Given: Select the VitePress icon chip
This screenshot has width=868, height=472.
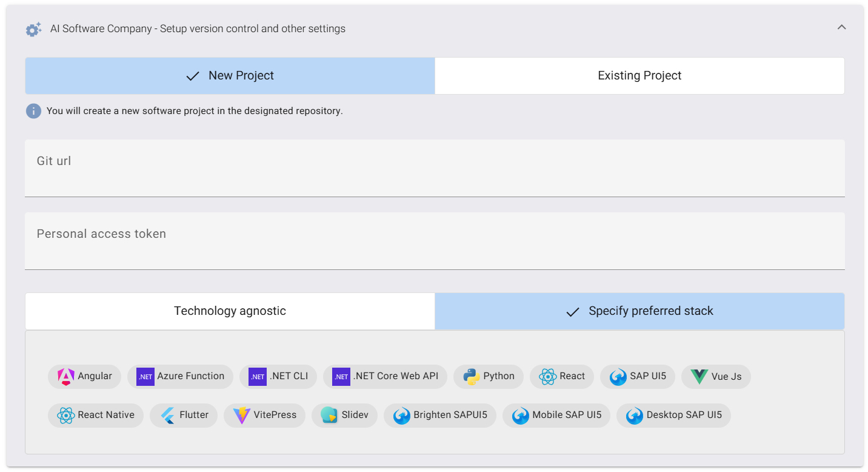Looking at the screenshot, I should click(x=241, y=415).
